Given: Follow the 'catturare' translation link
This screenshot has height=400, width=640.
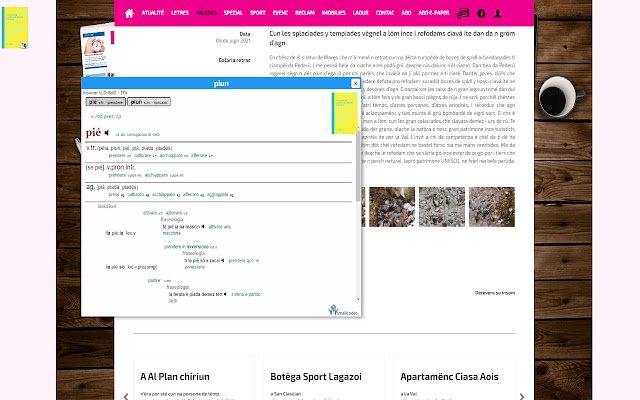Looking at the screenshot, I should click(x=142, y=156).
